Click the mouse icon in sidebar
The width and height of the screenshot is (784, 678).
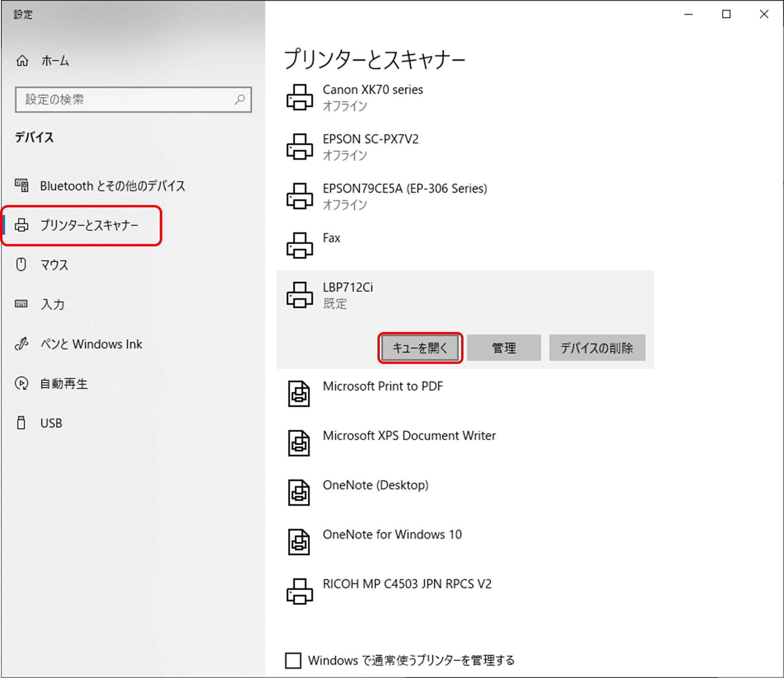[x=21, y=264]
